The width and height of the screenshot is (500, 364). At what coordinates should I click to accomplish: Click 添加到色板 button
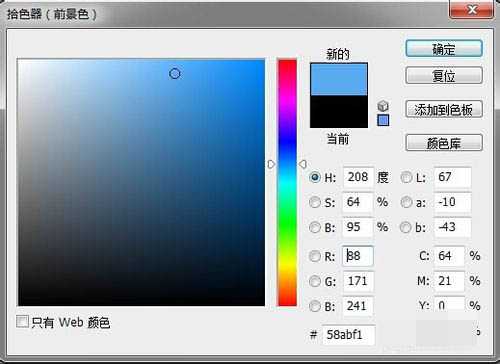click(444, 109)
